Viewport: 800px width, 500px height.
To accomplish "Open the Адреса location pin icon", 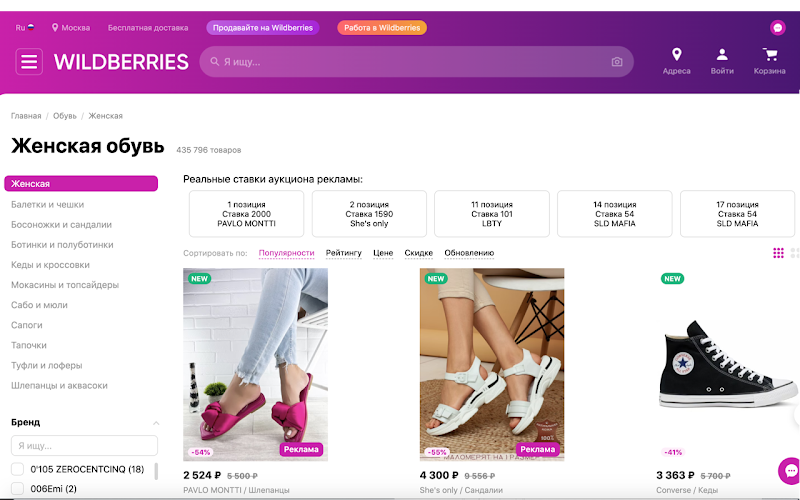I will 677,54.
